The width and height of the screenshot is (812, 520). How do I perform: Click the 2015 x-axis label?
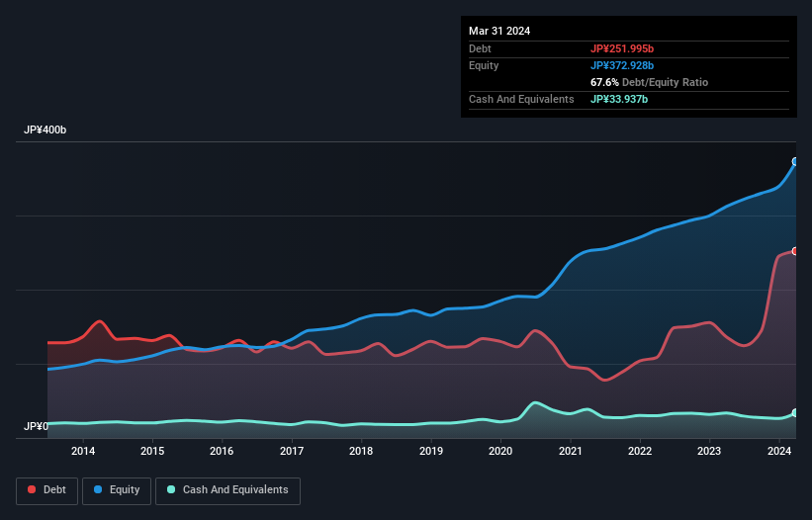tap(152, 451)
